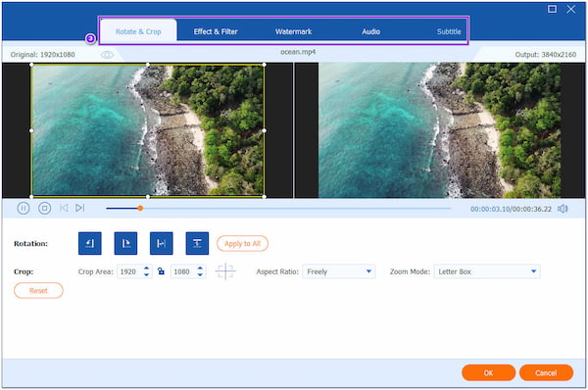
Task: Click the Output: 3840x2160 label
Action: click(545, 54)
